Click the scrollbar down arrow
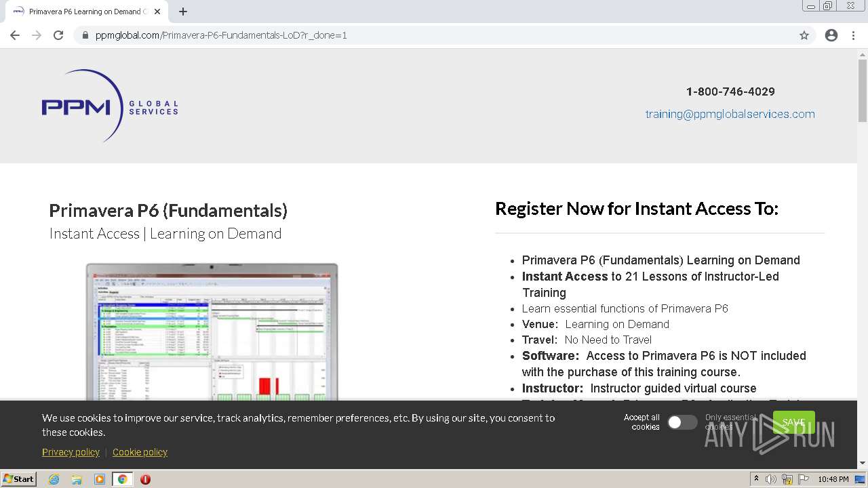 [x=863, y=464]
